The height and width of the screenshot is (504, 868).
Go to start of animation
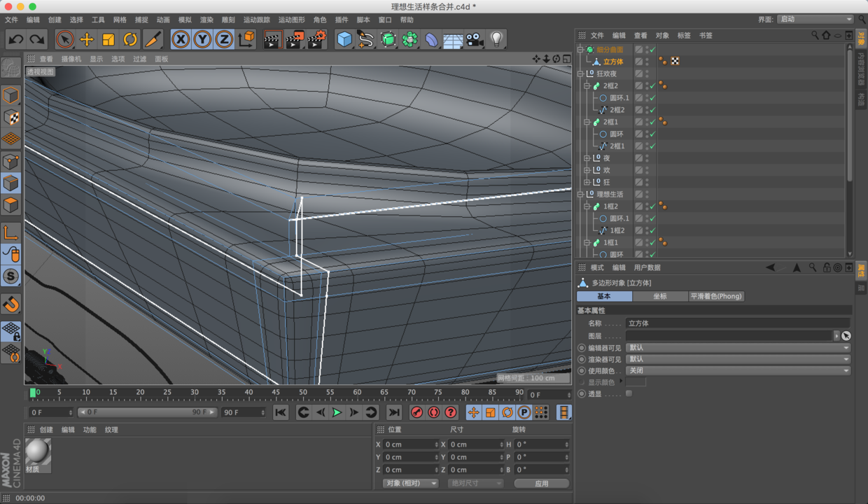281,412
